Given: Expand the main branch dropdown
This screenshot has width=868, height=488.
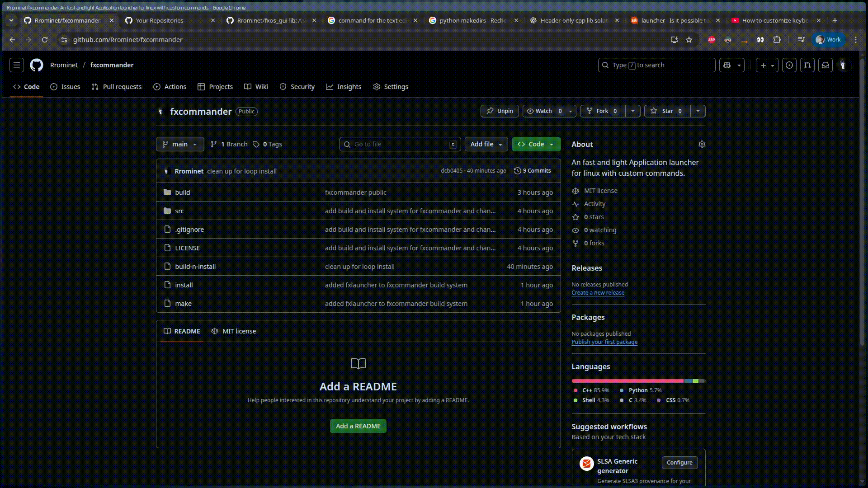Looking at the screenshot, I should (180, 144).
